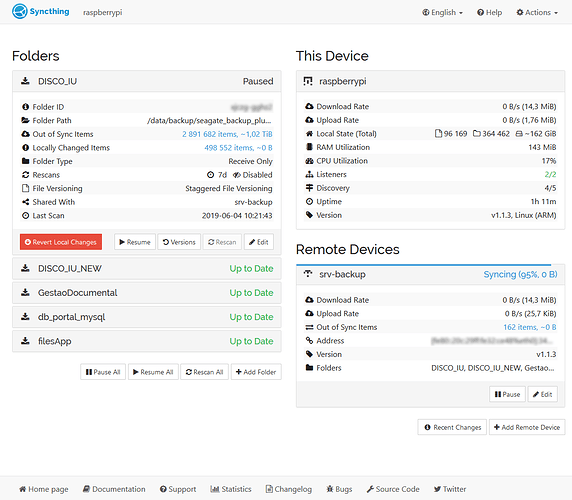Open the Source Code footer link
572x500 pixels.
tap(393, 489)
